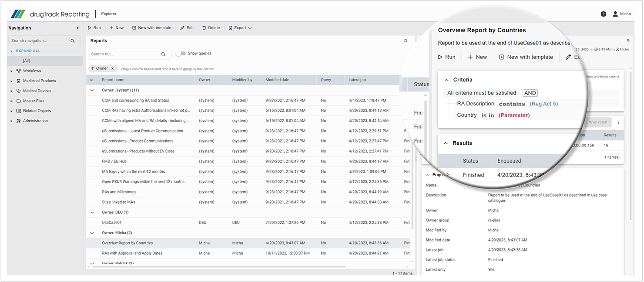The width and height of the screenshot is (644, 282).
Task: Select the Sites linked to MAs report
Action: [x=248, y=202]
